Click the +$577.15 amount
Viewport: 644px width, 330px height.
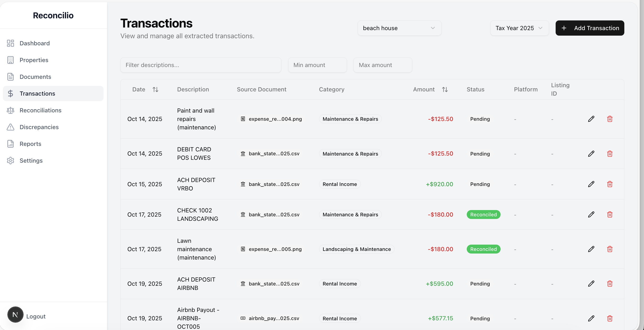click(440, 318)
